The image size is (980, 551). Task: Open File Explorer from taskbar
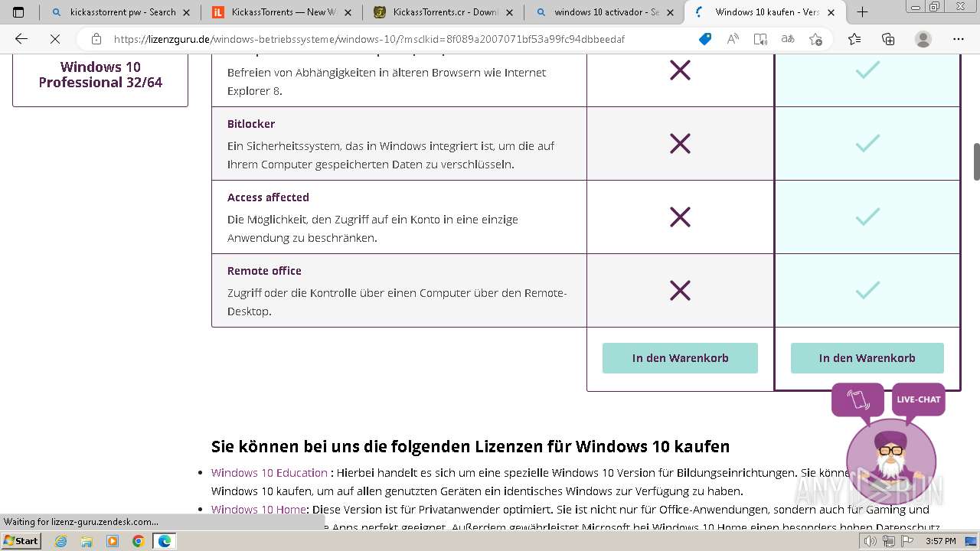coord(87,541)
